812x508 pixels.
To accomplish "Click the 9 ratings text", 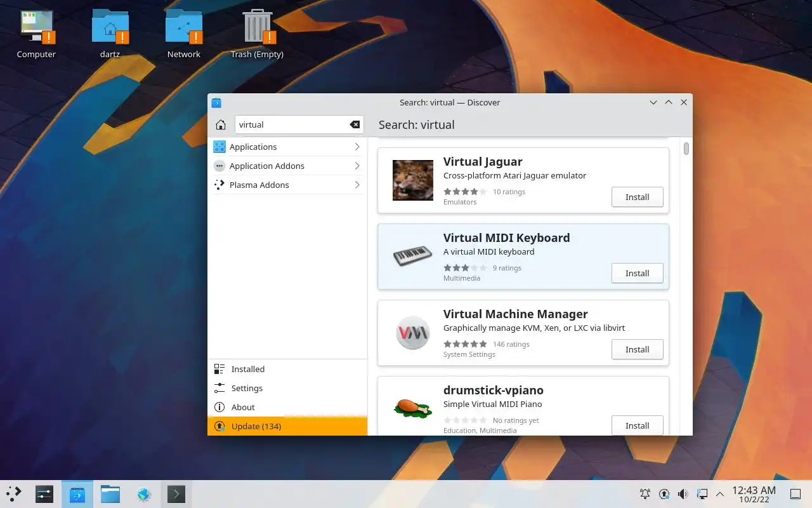I will [x=507, y=268].
